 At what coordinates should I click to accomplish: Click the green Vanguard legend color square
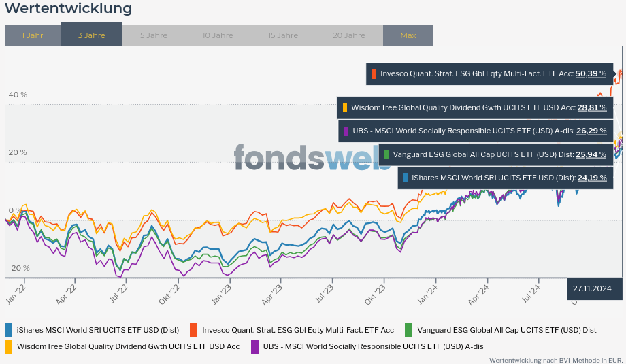point(408,330)
